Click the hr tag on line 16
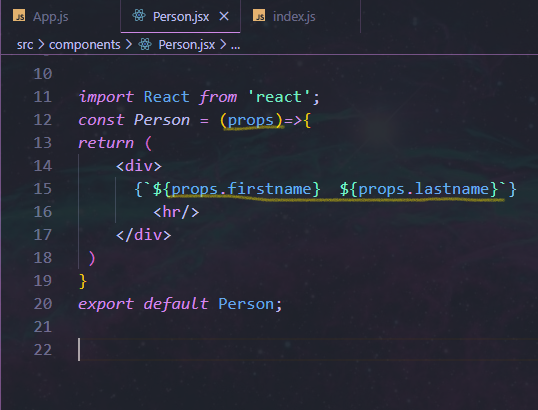The height and width of the screenshot is (410, 538). (x=176, y=212)
